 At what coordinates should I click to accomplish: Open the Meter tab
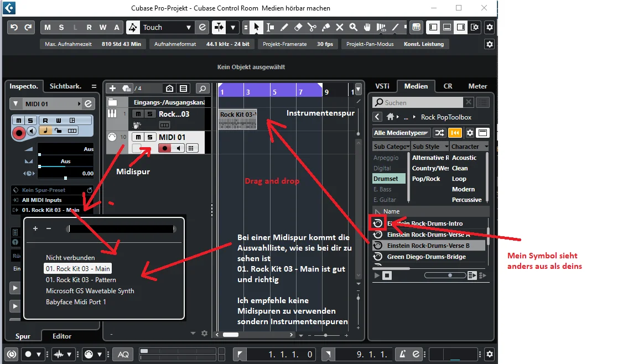478,86
